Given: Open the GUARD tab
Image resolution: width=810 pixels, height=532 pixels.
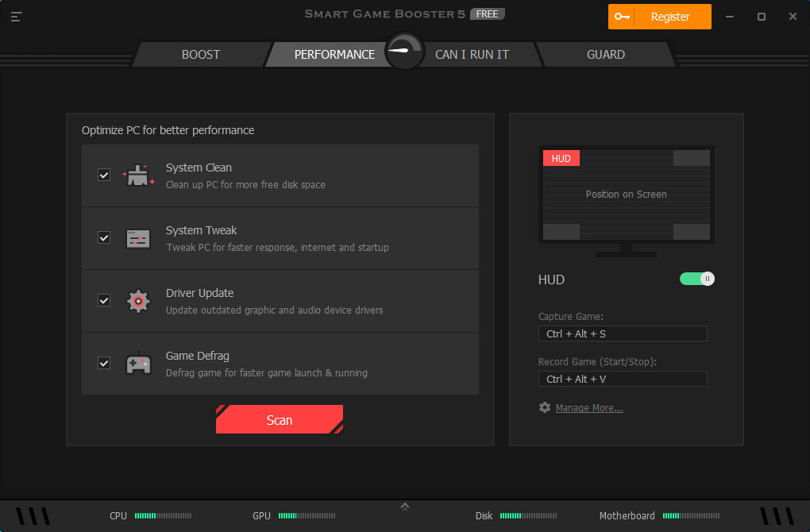Looking at the screenshot, I should coord(606,54).
